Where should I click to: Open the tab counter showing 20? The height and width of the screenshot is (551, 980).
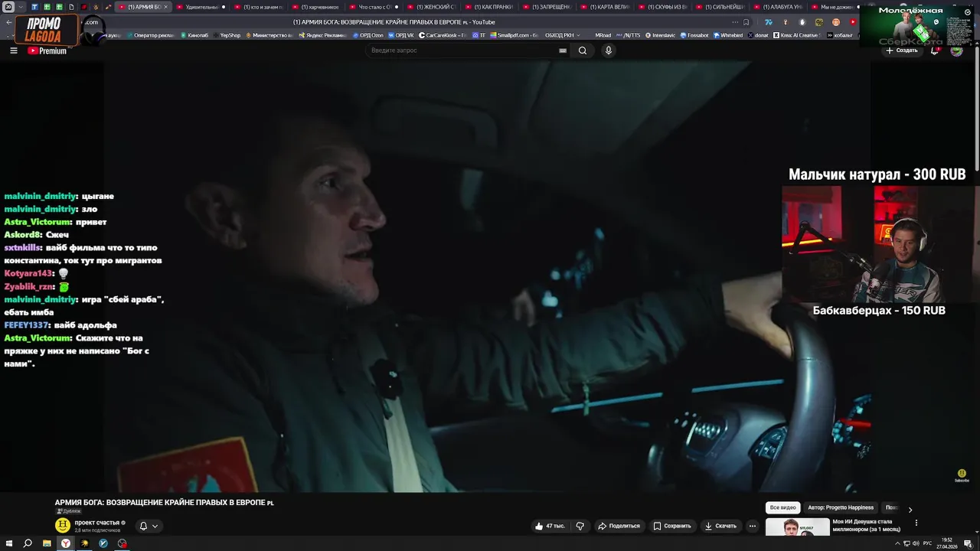pos(8,7)
